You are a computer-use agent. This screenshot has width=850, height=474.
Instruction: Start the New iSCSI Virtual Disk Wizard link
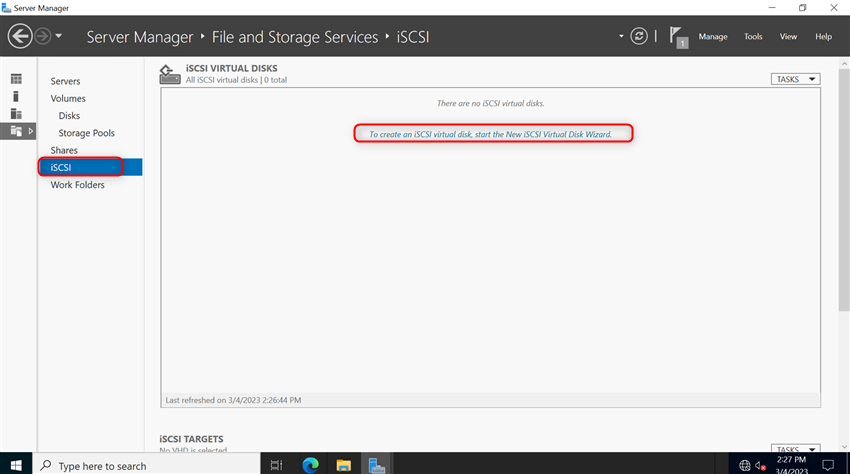click(x=491, y=134)
